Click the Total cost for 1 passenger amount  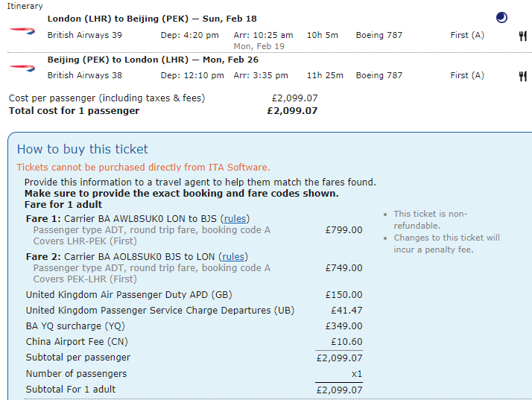[x=292, y=111]
